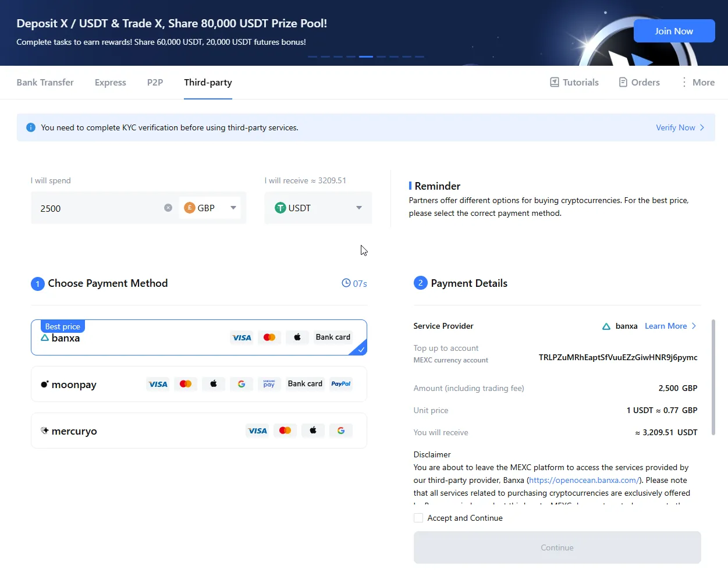This screenshot has height=576, width=728.
Task: Click the Samsung Pay icon in the moonpay row
Action: coord(269,384)
